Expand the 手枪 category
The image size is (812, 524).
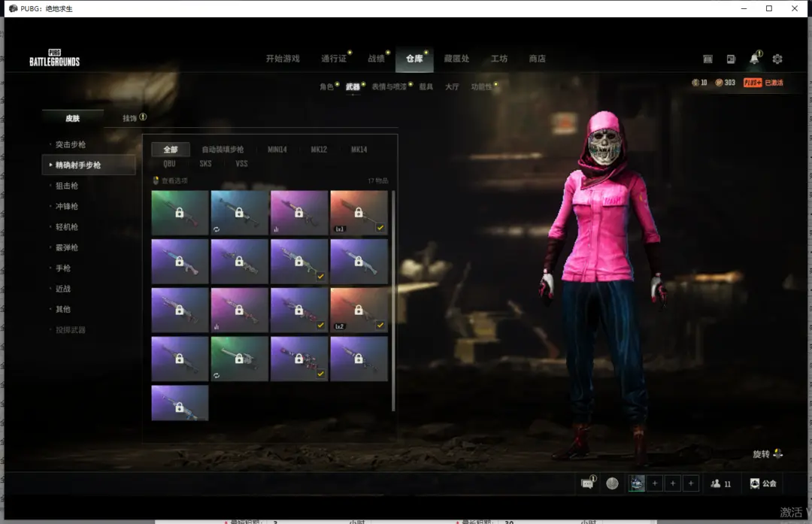click(x=63, y=268)
